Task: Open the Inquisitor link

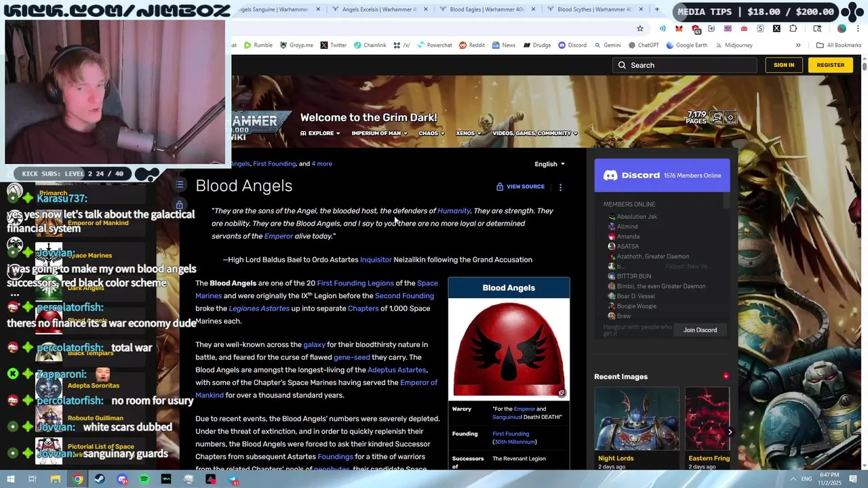Action: point(376,260)
